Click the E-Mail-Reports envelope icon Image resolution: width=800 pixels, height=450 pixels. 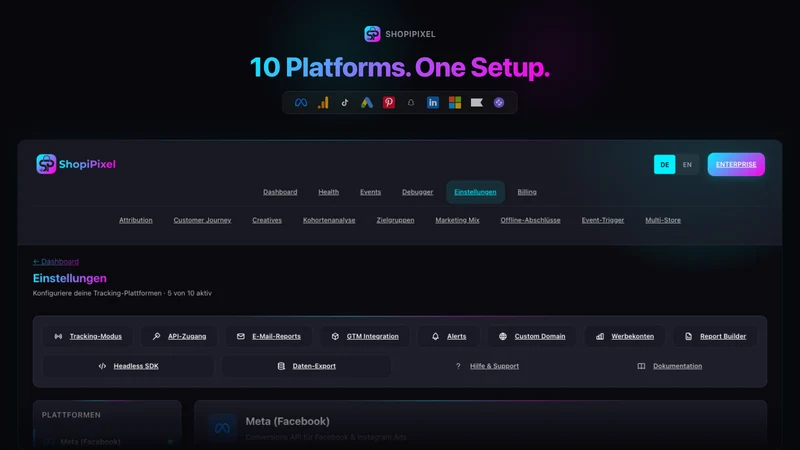point(241,336)
